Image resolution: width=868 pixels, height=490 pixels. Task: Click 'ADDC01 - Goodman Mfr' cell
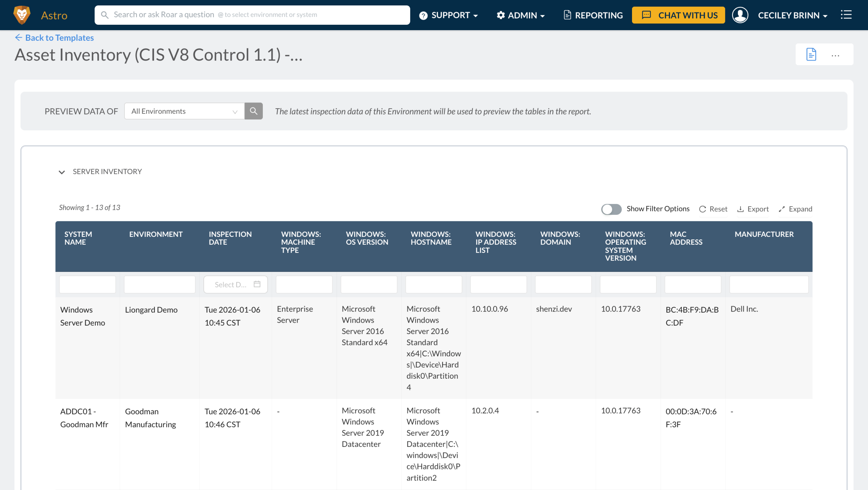click(x=84, y=418)
